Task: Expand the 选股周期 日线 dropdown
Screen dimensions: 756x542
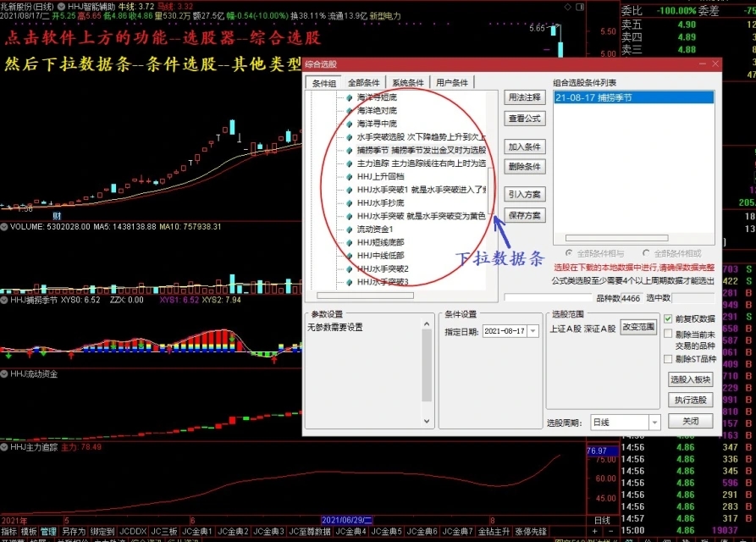Action: coord(654,422)
